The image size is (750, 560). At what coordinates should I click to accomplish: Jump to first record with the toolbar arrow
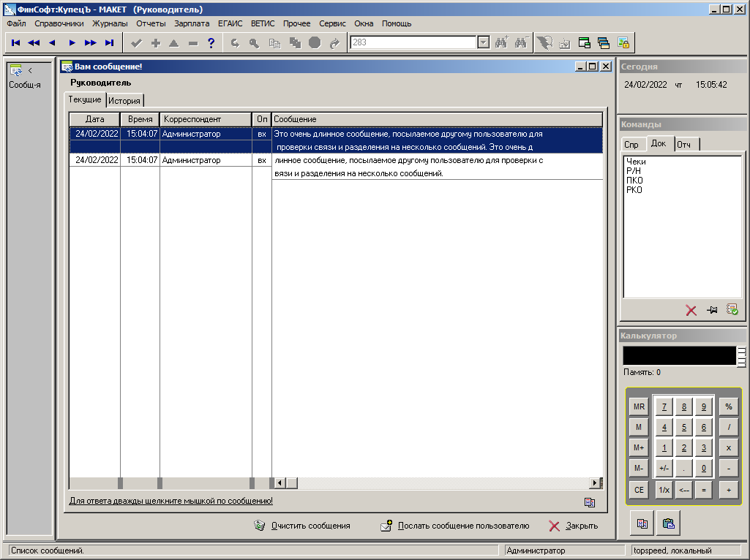tap(15, 43)
